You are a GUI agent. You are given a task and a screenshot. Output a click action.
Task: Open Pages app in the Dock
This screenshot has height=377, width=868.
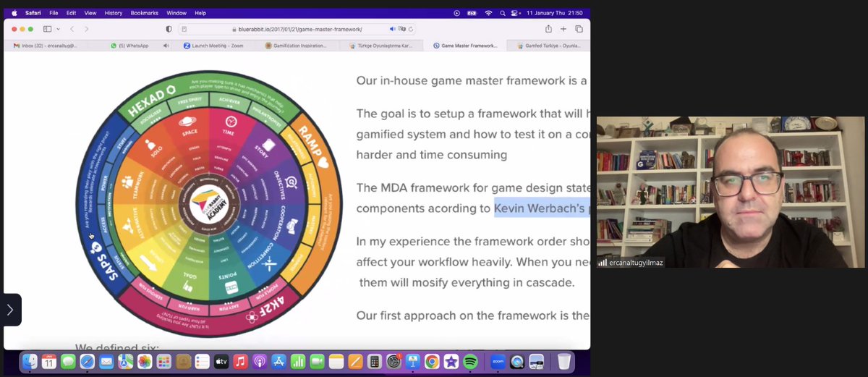coord(355,361)
